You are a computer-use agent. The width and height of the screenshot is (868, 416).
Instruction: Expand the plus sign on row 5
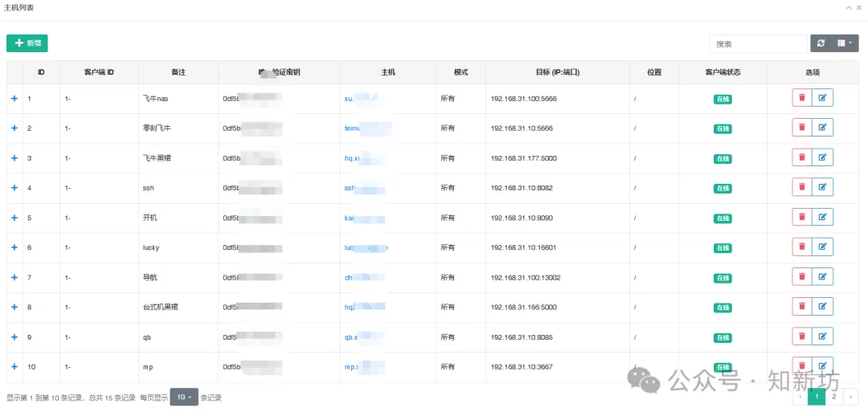[x=14, y=218]
